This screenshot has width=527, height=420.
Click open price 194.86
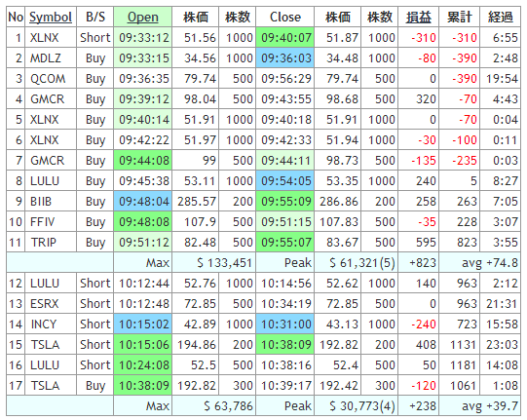click(x=196, y=345)
